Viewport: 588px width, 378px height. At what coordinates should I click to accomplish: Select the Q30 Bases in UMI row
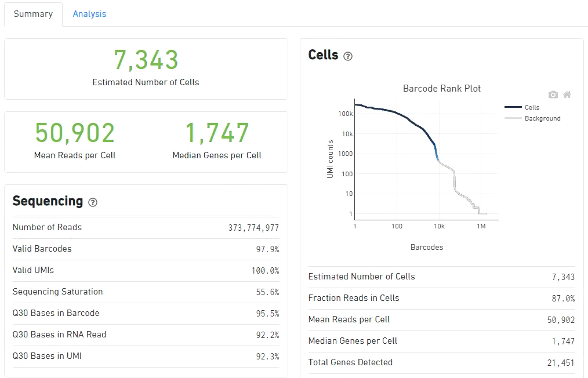(x=146, y=356)
